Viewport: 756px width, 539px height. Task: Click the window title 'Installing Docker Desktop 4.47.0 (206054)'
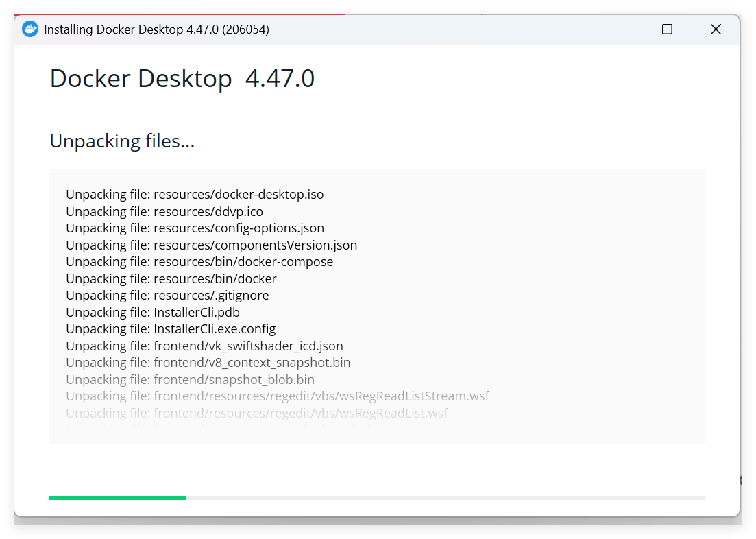pyautogui.click(x=157, y=29)
